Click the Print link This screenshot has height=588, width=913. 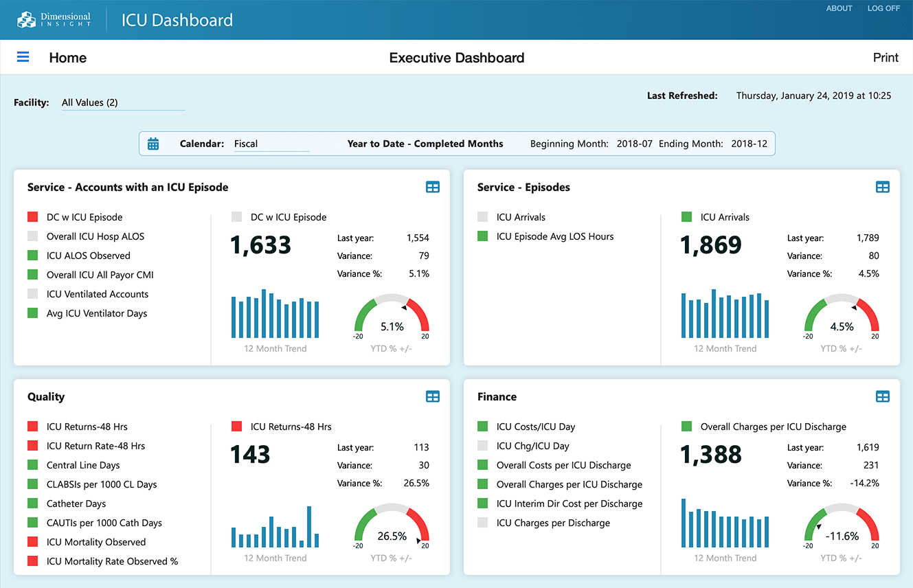pyautogui.click(x=886, y=58)
